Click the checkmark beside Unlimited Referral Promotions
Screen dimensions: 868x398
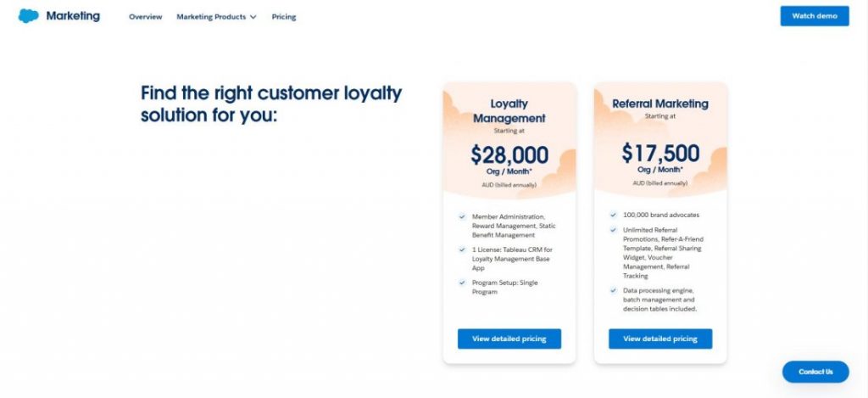[614, 229]
